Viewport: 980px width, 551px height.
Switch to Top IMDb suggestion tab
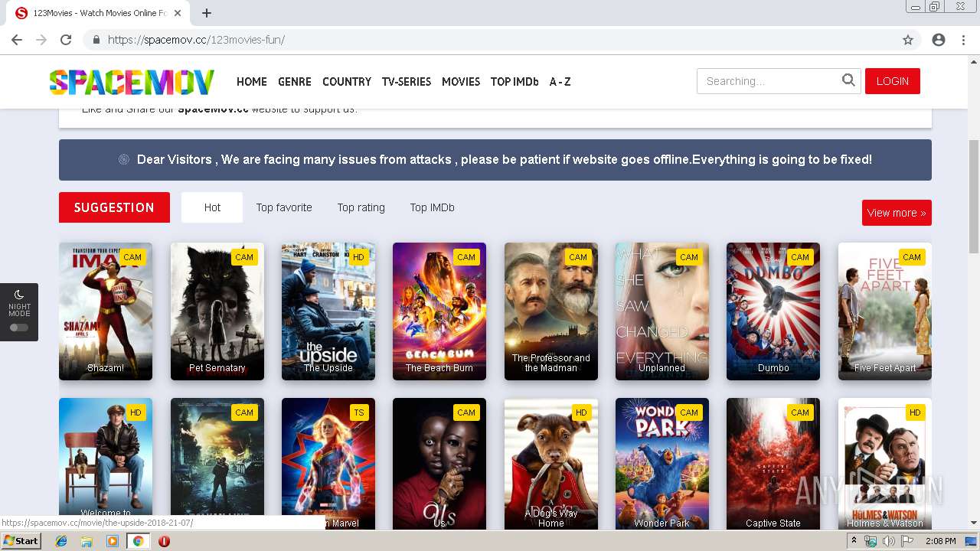tap(433, 207)
